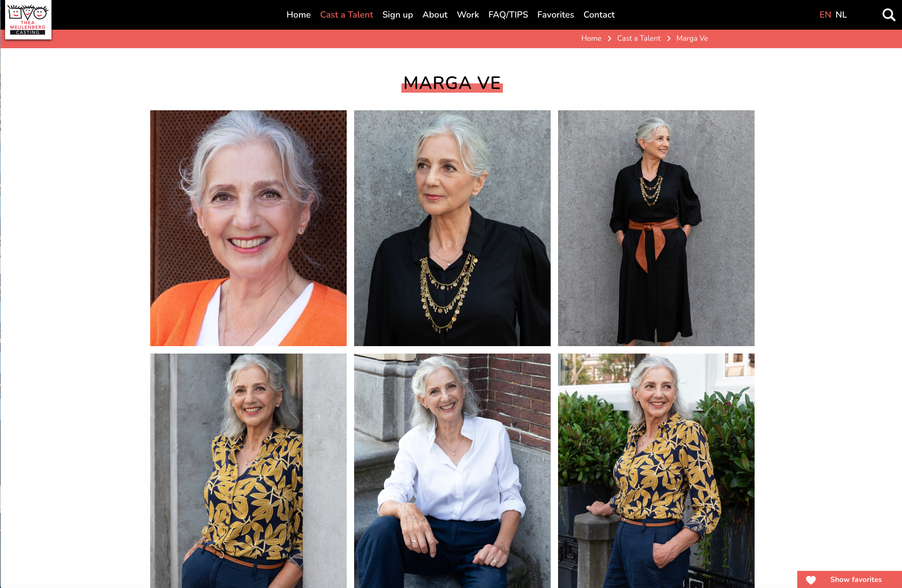Open the FAQ/TIPS page
This screenshot has width=902, height=588.
coord(508,15)
